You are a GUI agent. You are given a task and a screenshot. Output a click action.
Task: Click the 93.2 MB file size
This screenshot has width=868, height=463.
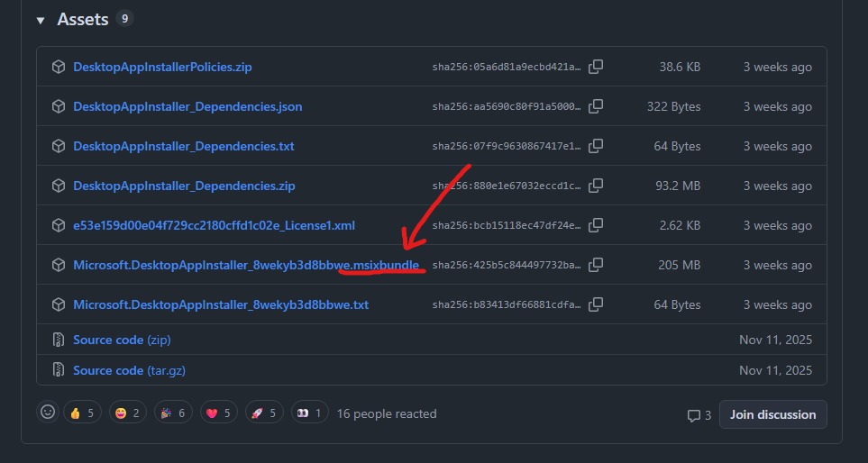pyautogui.click(x=678, y=186)
